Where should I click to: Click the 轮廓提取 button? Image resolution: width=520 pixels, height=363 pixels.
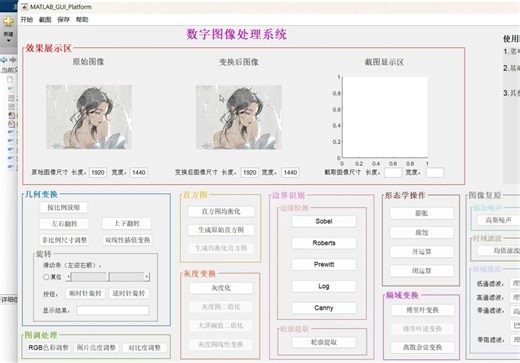tap(324, 342)
